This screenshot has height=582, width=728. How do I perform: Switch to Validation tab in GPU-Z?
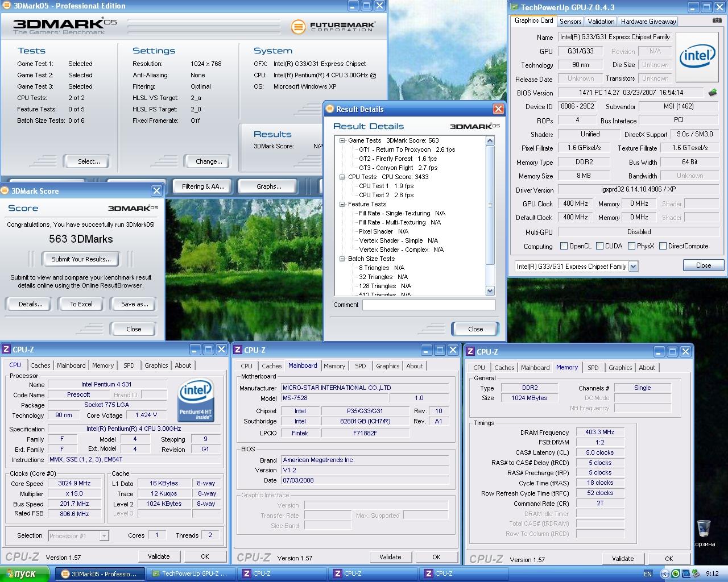601,21
